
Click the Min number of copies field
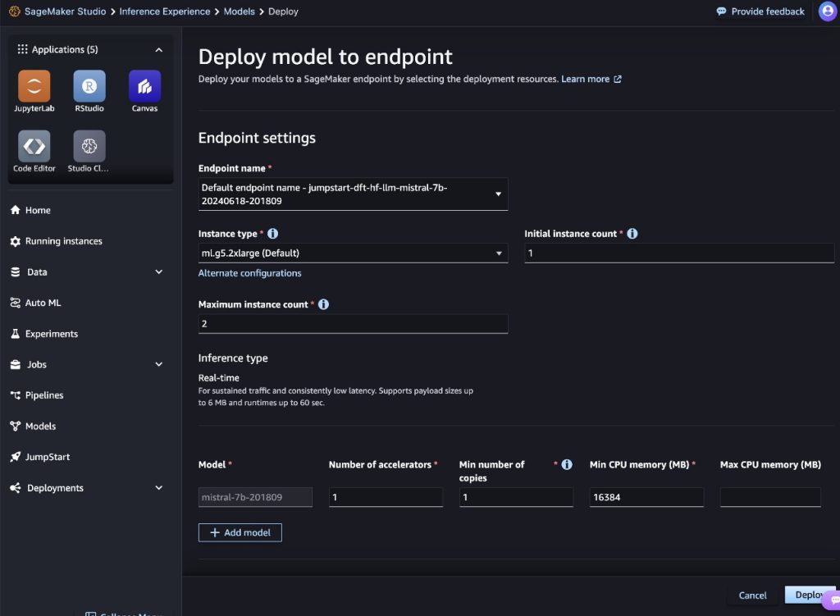point(516,497)
